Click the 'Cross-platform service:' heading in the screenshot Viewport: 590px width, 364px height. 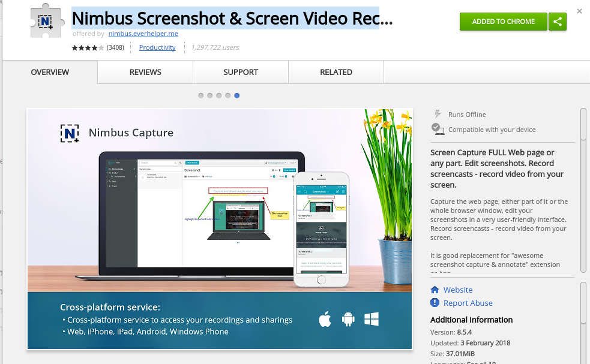click(110, 307)
